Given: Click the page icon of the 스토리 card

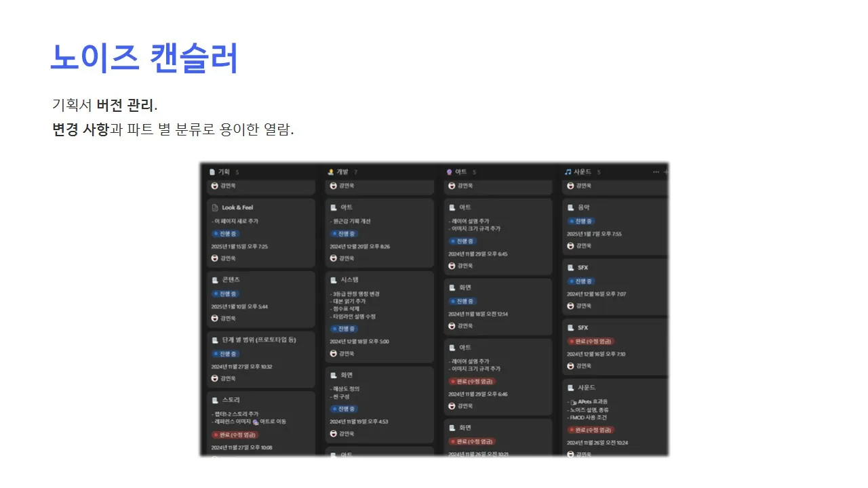Looking at the screenshot, I should click(215, 400).
